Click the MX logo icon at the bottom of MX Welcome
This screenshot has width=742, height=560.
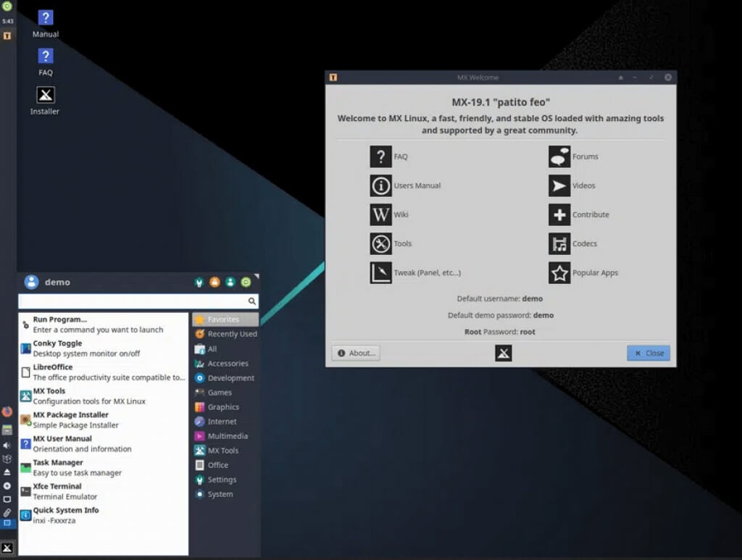tap(503, 353)
